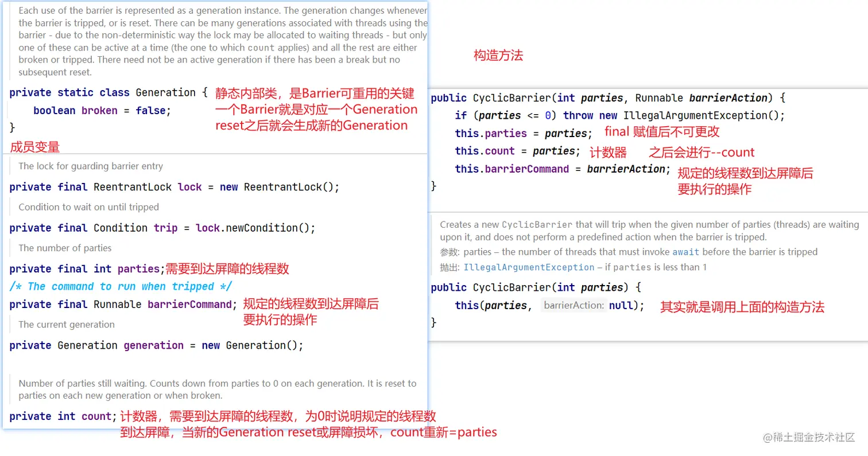Click the '/* The command to run when tripped */' comment
The image size is (868, 456).
[121, 286]
